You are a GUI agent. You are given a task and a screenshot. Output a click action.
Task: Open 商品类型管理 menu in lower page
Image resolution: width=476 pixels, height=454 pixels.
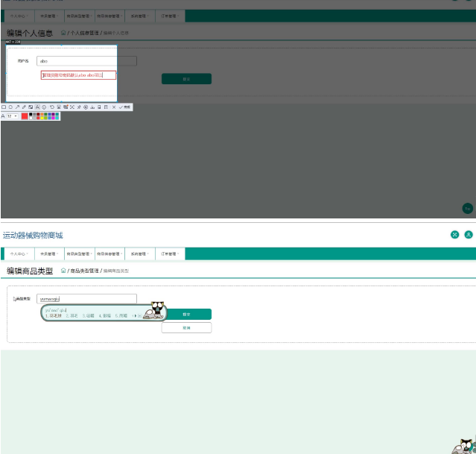[80, 253]
